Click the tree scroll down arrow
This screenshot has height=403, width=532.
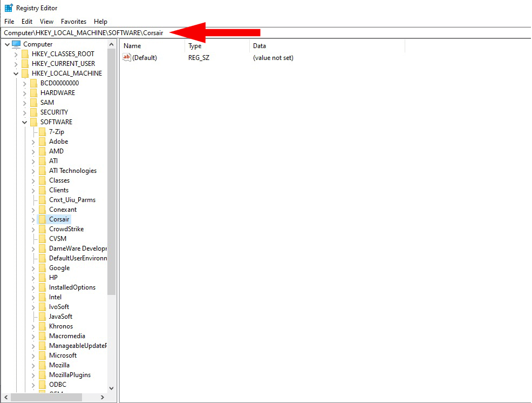click(x=112, y=388)
